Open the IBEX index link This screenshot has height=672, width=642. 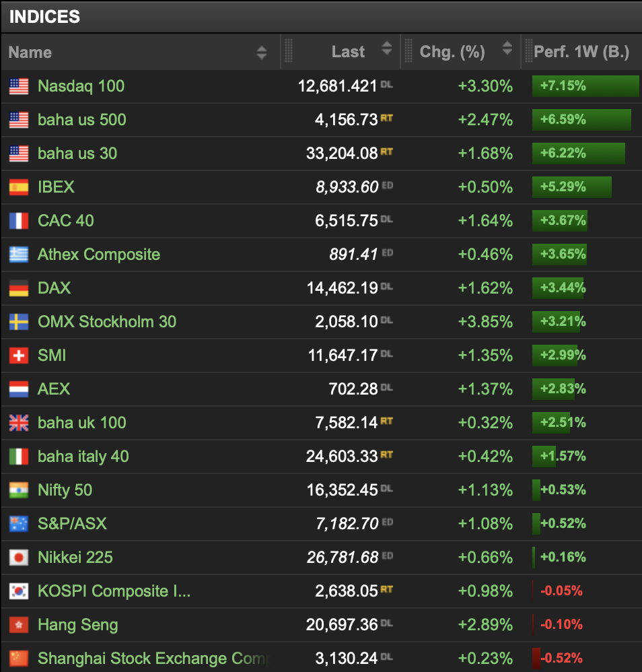56,187
